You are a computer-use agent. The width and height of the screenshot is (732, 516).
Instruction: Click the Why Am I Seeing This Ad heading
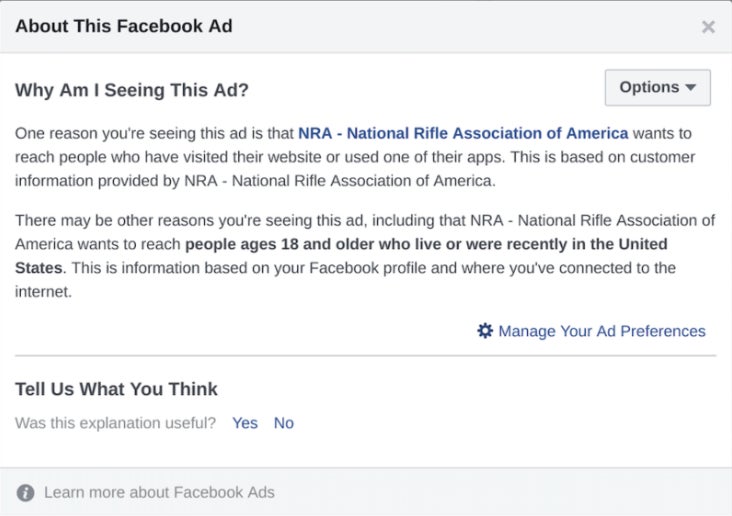pyautogui.click(x=132, y=90)
